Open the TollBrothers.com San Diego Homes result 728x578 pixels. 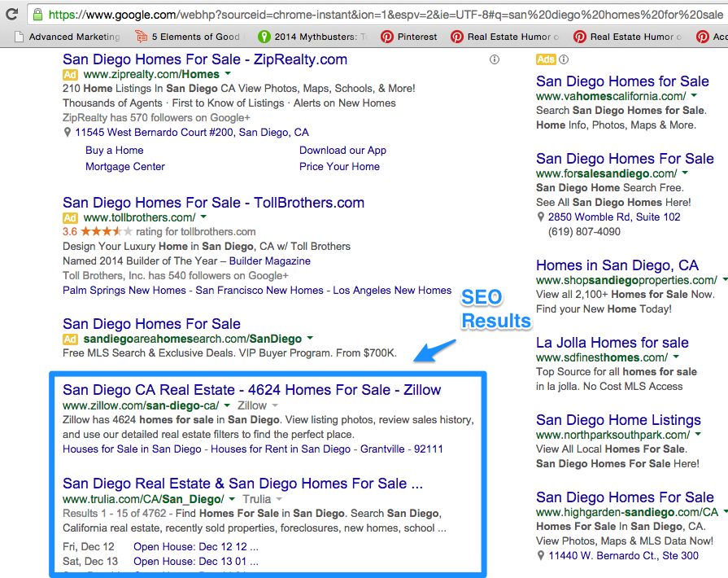click(214, 203)
